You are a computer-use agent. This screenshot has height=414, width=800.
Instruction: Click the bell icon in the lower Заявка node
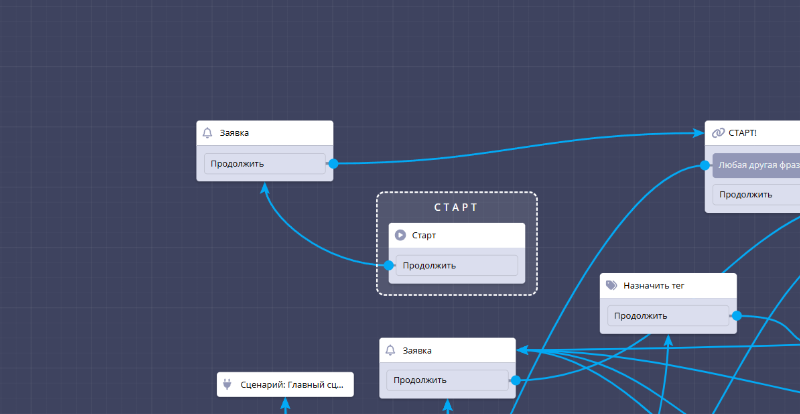[391, 350]
